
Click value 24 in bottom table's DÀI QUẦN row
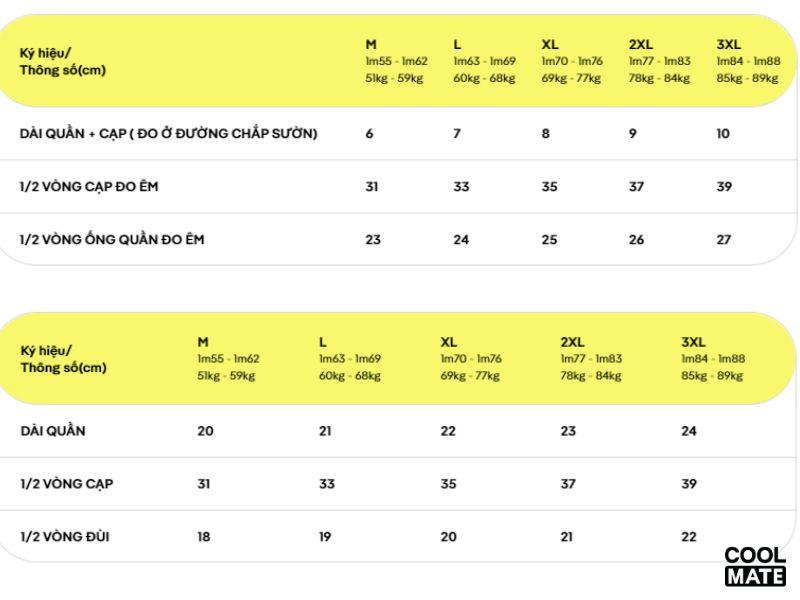689,431
